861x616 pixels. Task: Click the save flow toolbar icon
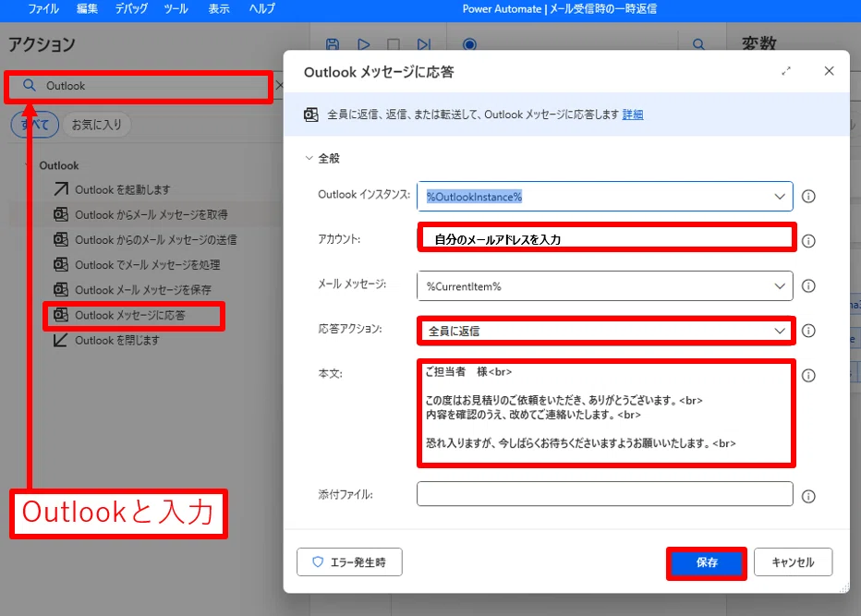333,44
